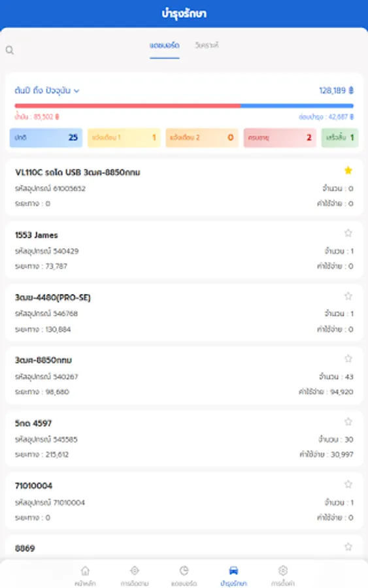Toggle favorite star for 71010004
The width and height of the screenshot is (368, 588).
pos(348,485)
